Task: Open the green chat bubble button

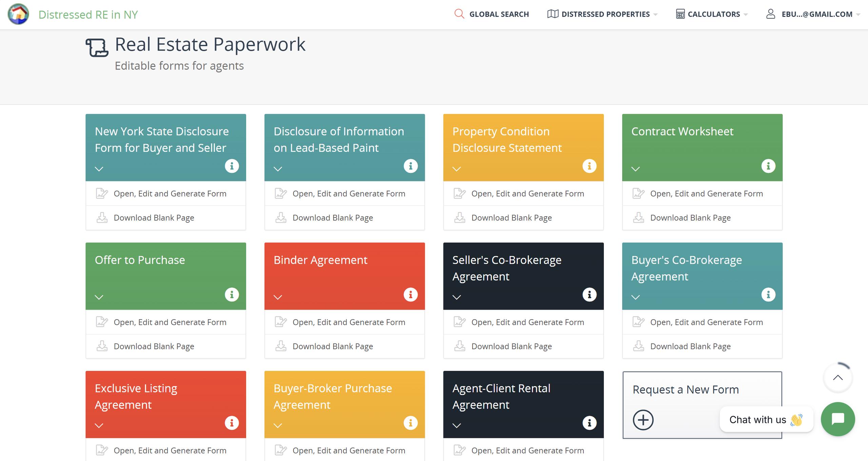Action: (837, 419)
